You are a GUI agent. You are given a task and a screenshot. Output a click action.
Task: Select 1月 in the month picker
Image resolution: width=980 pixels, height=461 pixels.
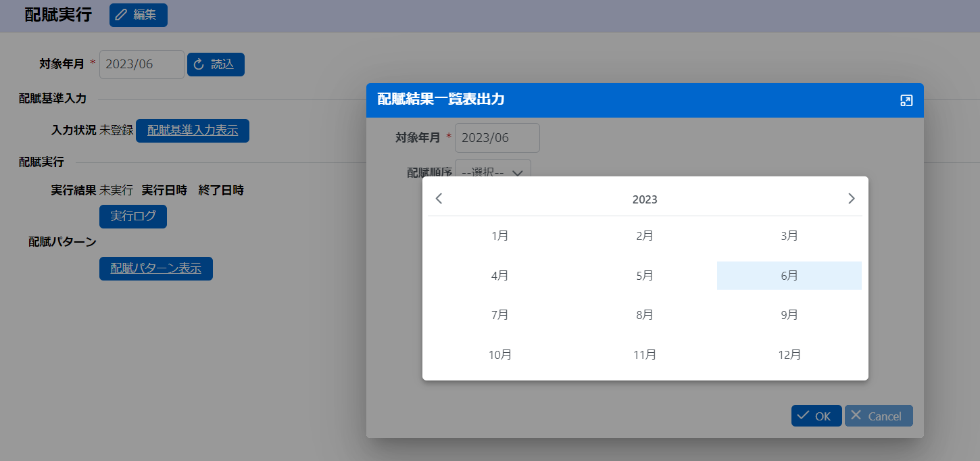point(500,236)
